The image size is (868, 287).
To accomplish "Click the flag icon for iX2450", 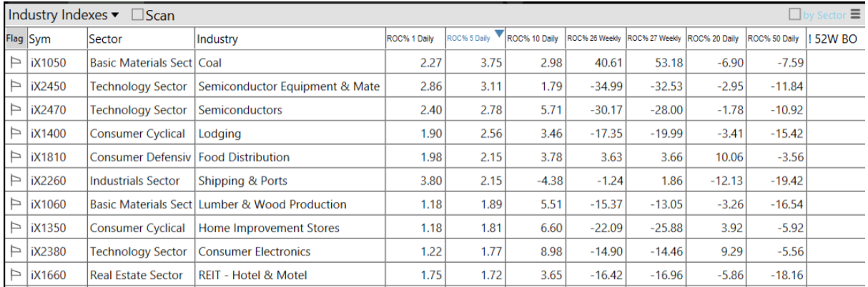I will click(14, 86).
